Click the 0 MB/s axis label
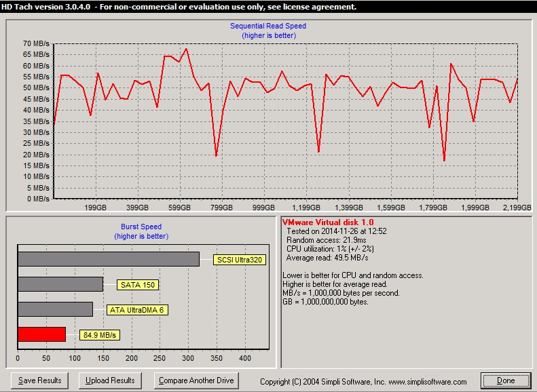The image size is (537, 392). (x=38, y=199)
